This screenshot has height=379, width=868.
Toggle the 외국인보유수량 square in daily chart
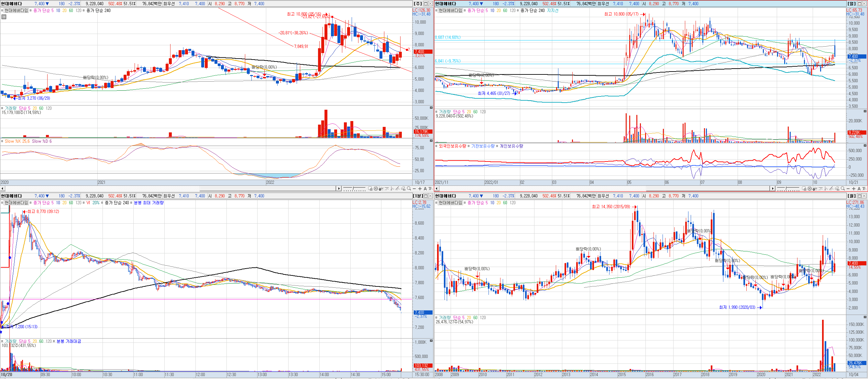(x=436, y=146)
